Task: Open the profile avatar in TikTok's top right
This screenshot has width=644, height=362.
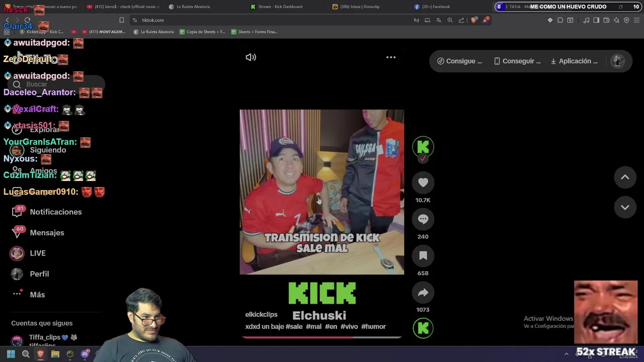Action: click(x=617, y=61)
